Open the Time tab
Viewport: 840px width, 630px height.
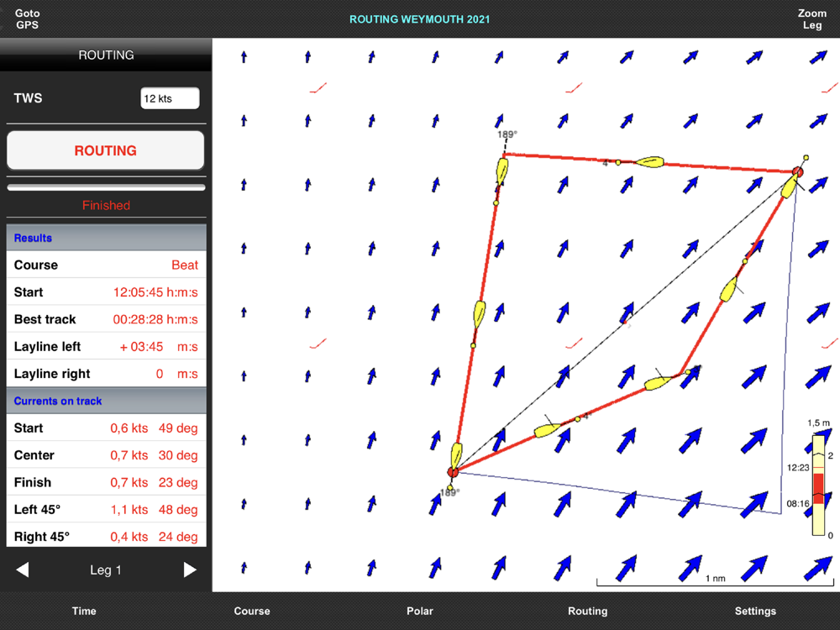(x=84, y=611)
